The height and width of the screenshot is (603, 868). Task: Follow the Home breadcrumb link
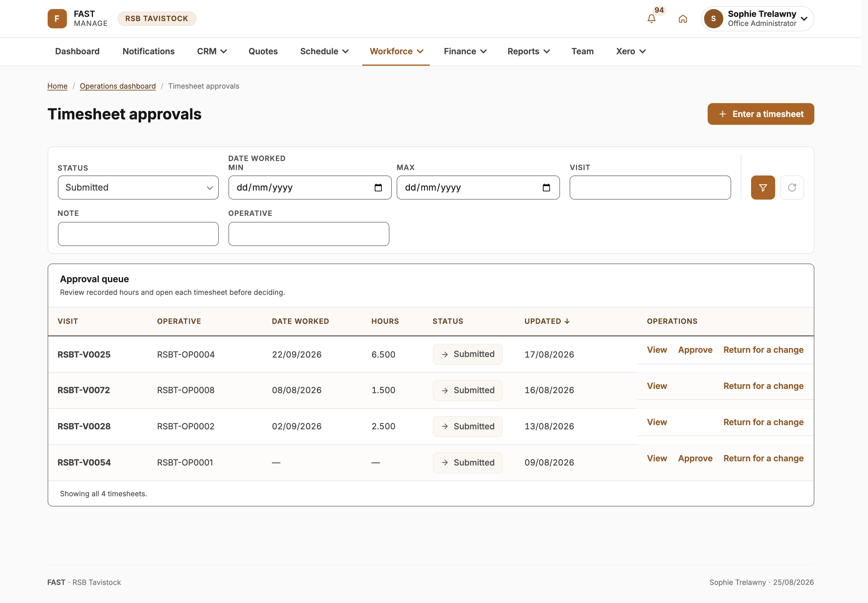57,86
